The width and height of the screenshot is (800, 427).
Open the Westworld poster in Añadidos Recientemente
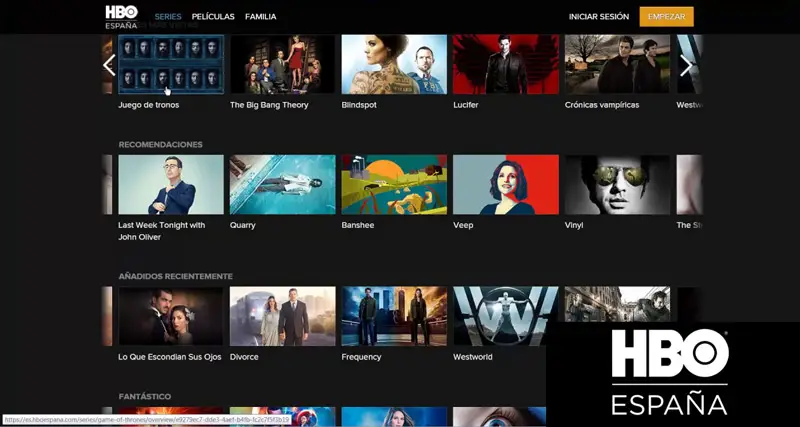pyautogui.click(x=506, y=316)
